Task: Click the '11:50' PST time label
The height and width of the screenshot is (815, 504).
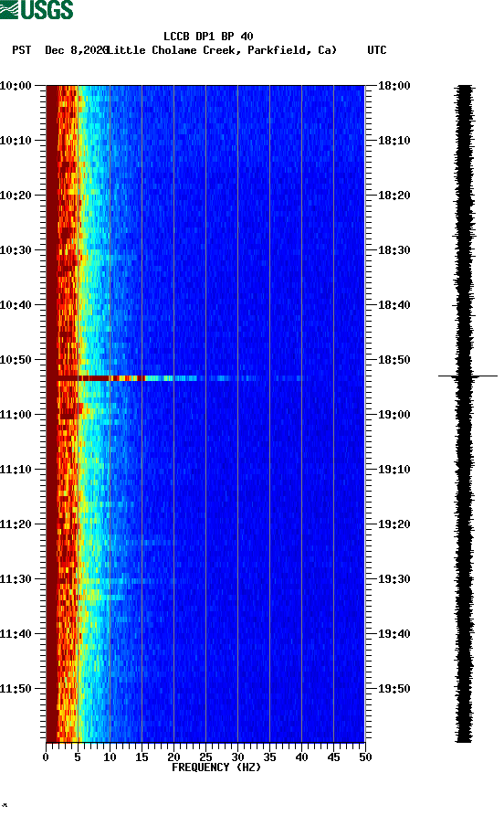Action: [x=16, y=689]
